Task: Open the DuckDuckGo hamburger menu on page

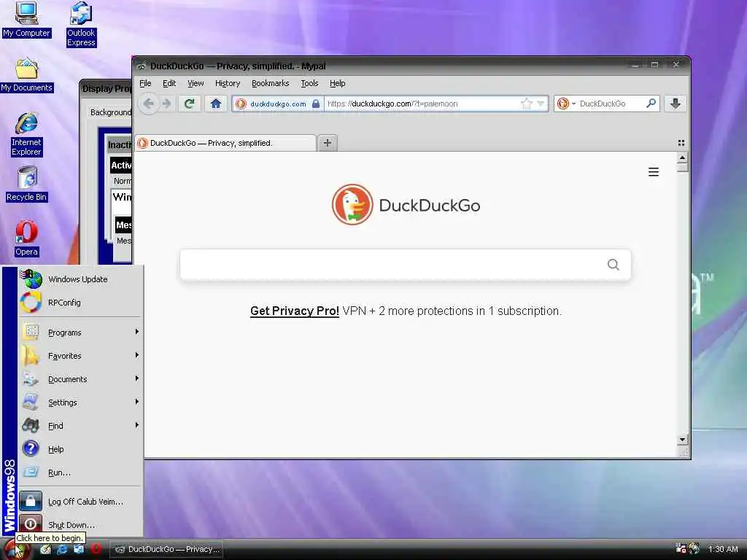Action: [654, 172]
